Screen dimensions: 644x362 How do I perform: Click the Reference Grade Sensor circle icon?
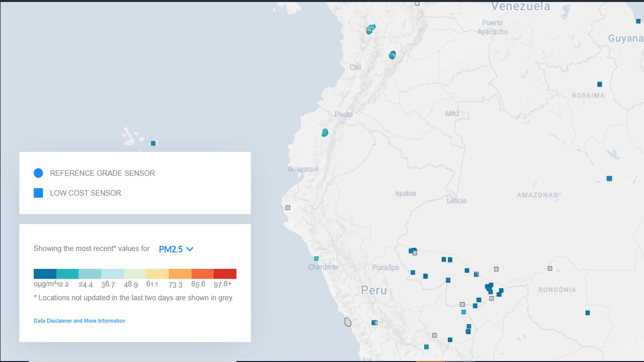[x=38, y=173]
